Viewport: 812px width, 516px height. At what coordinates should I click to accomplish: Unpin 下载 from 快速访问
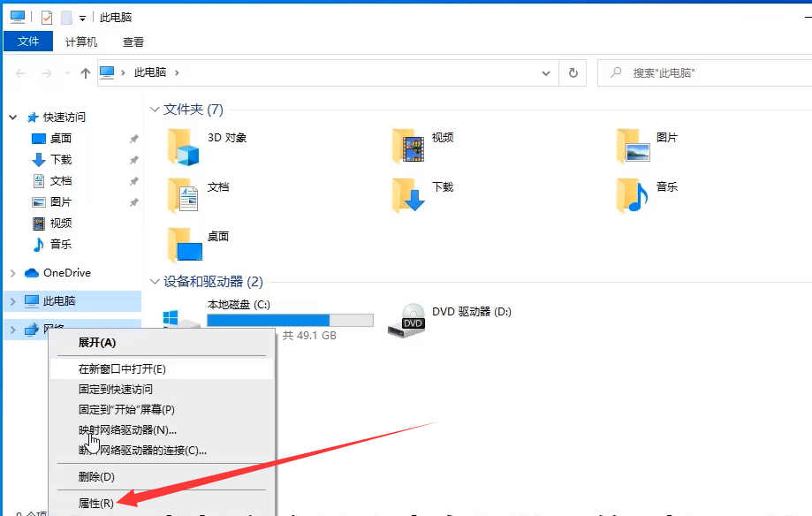click(x=133, y=160)
